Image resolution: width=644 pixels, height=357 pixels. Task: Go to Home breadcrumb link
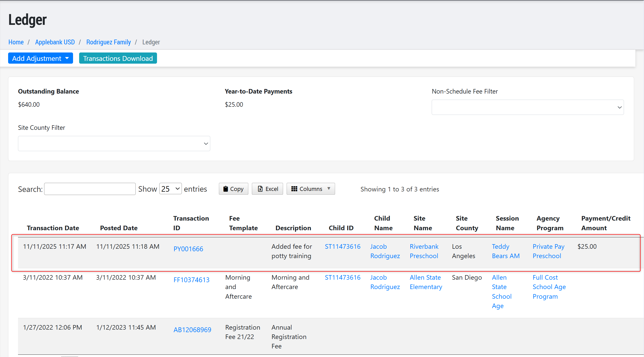(16, 42)
